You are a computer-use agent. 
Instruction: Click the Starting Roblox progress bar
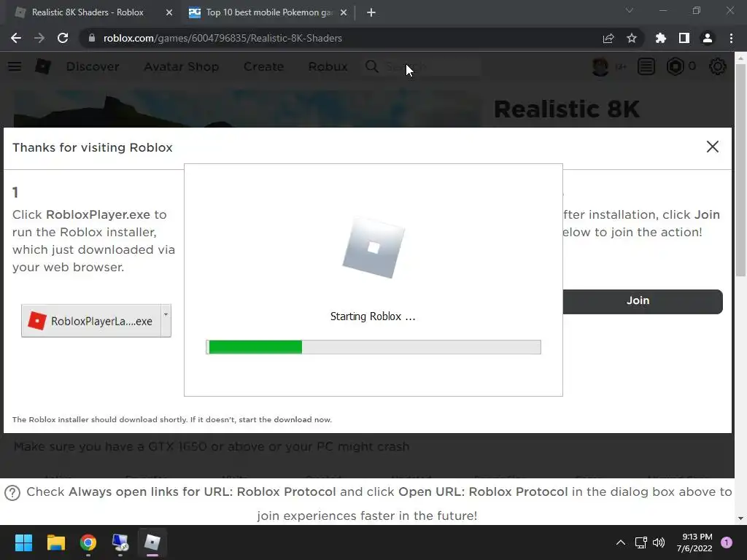pos(373,347)
